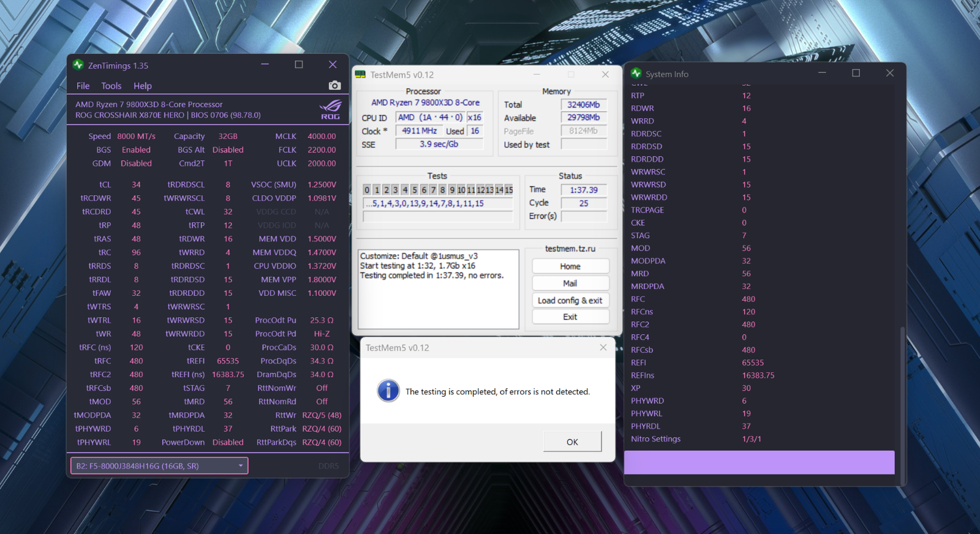Click test number 15 indicator in Tests
The width and height of the screenshot is (980, 534).
[509, 190]
